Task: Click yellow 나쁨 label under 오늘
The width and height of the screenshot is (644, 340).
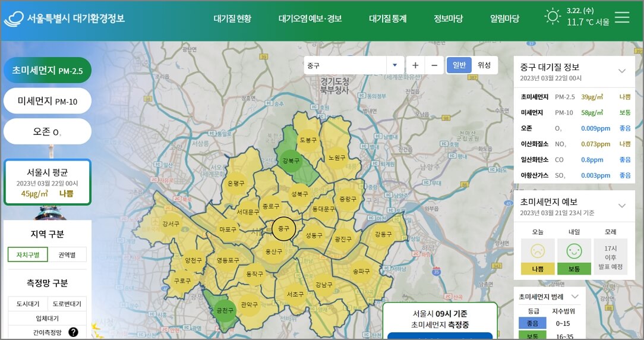Action: point(537,269)
